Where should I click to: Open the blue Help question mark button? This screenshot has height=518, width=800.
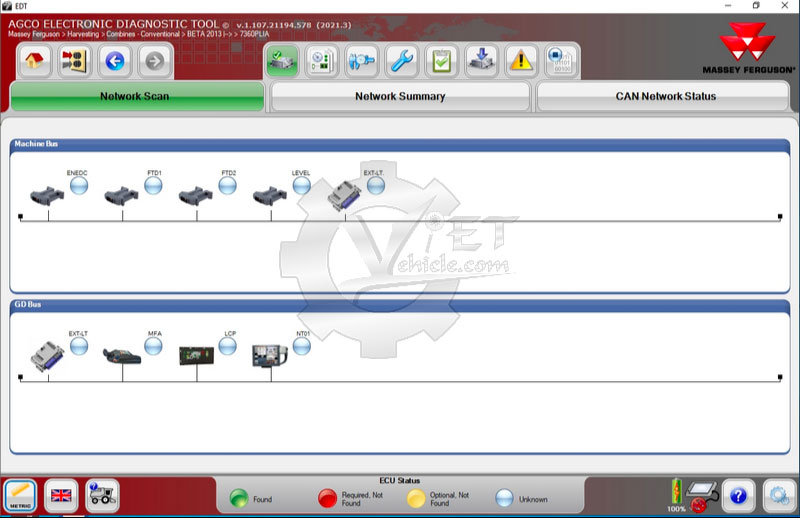tap(736, 495)
